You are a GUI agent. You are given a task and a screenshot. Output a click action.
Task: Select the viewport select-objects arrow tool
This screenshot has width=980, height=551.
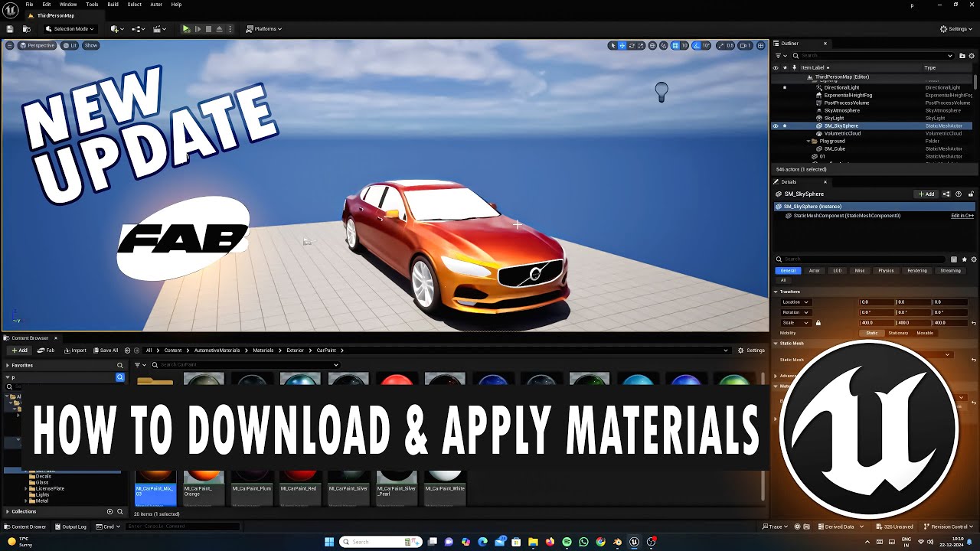coord(612,46)
